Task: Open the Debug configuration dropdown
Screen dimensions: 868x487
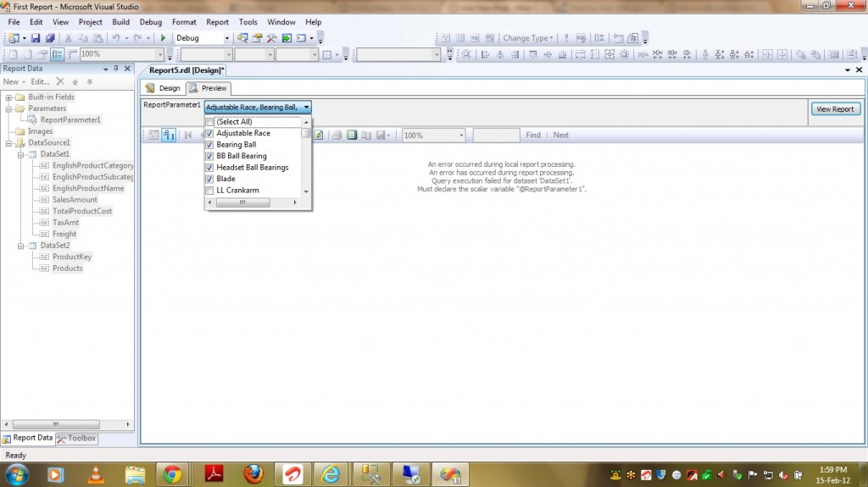Action: (x=226, y=38)
